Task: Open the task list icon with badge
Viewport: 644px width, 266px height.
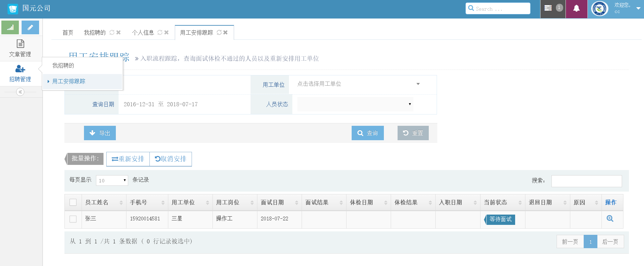Action: 548,8
